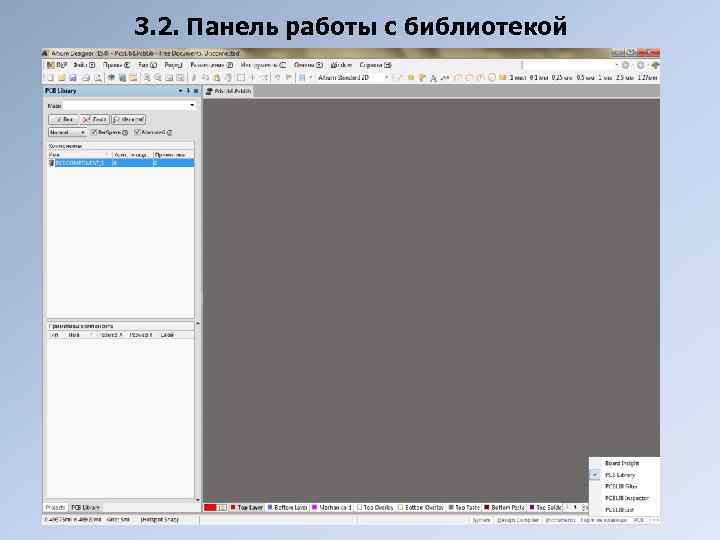
Task: Open the DXP menu
Action: [57, 65]
